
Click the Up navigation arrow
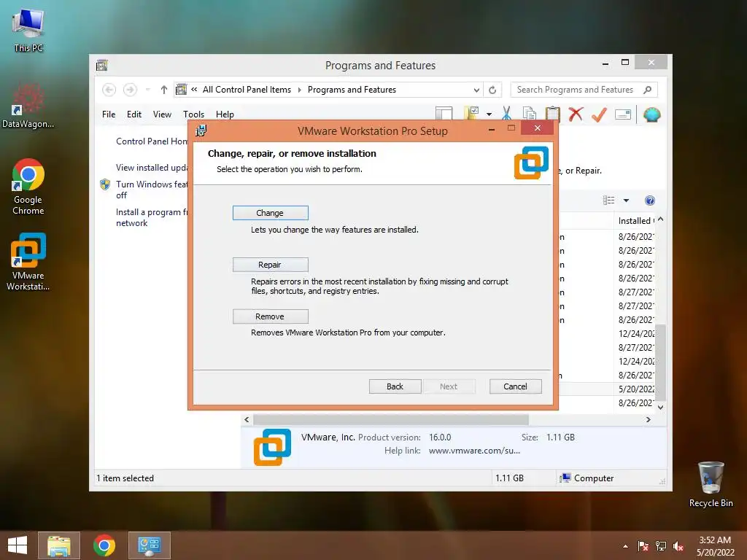coord(164,90)
